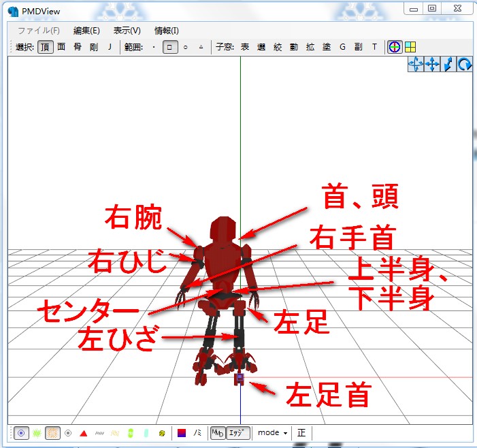Click the red-blue gradient color swatch
This screenshot has width=477, height=448.
181,433
